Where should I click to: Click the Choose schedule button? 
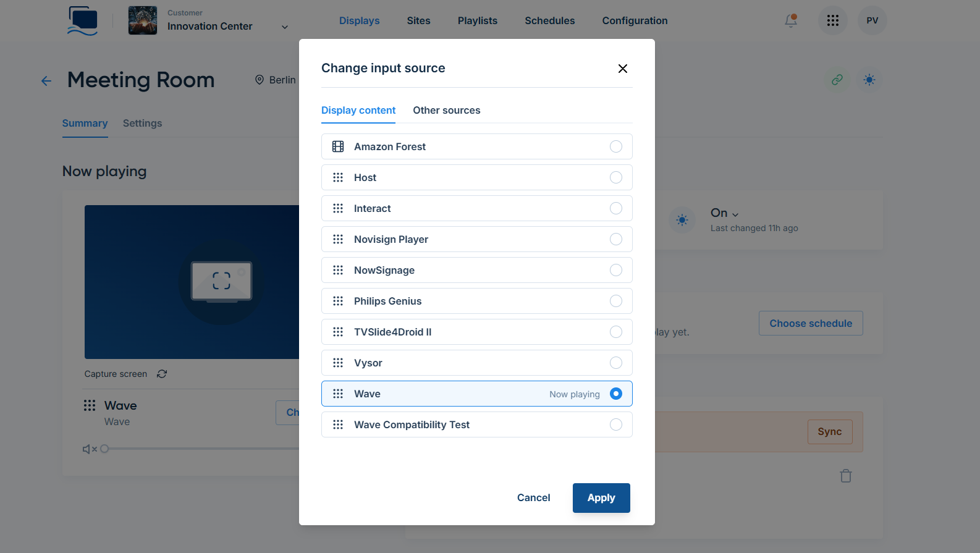tap(811, 323)
